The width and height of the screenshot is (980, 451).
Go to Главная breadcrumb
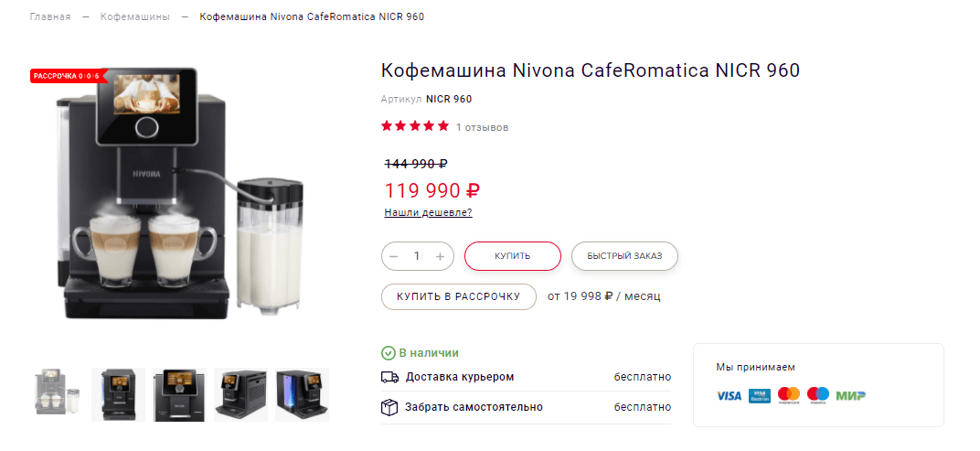click(x=49, y=17)
